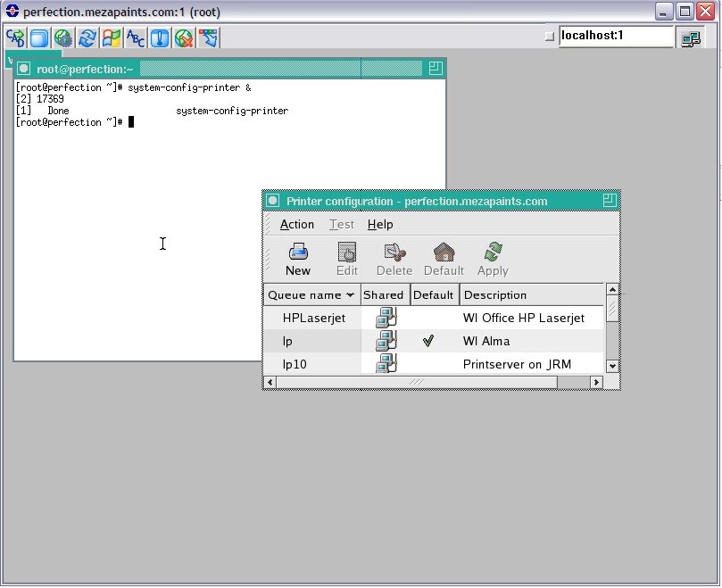Click the localhost:1 address input field
The height and width of the screenshot is (588, 722).
point(616,36)
